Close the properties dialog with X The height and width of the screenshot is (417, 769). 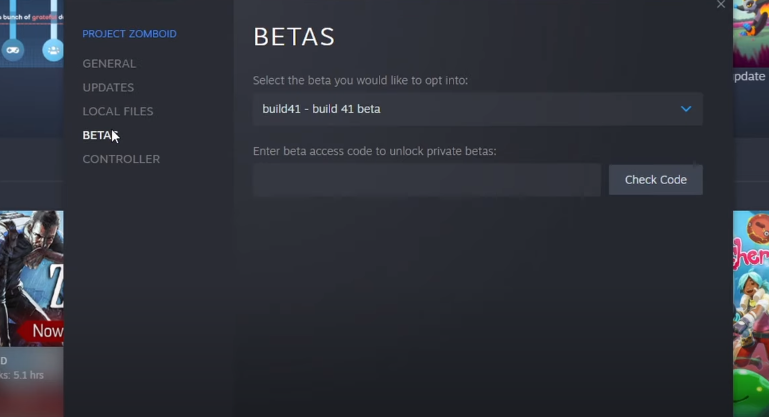point(720,4)
